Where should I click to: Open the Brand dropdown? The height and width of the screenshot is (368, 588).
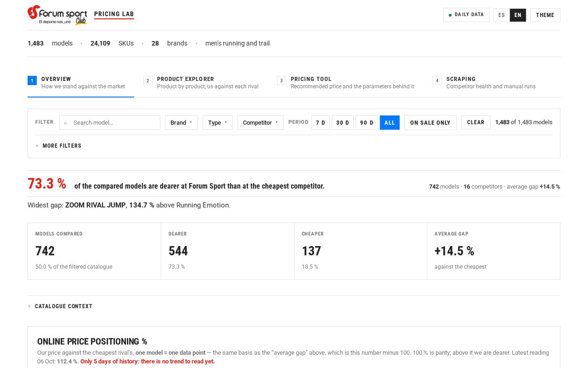tap(181, 122)
